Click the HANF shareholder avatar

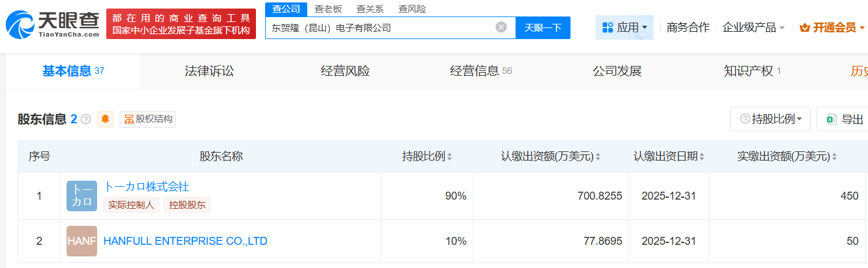click(x=81, y=241)
